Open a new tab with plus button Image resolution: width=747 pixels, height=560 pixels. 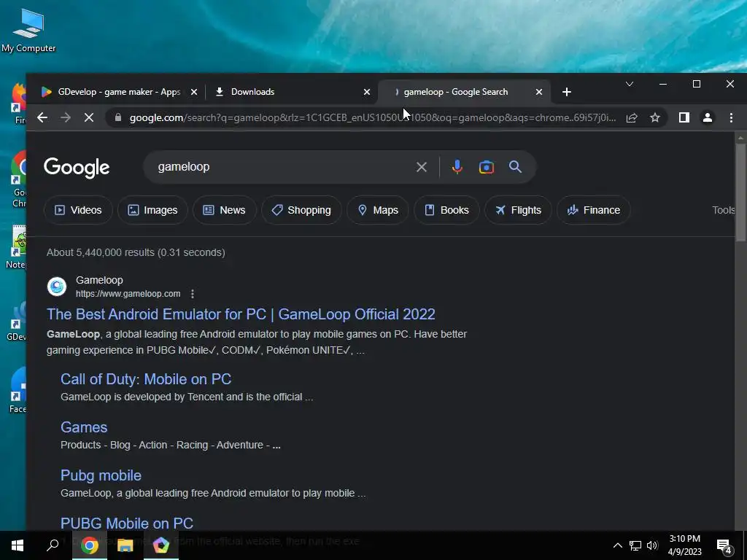tap(566, 92)
